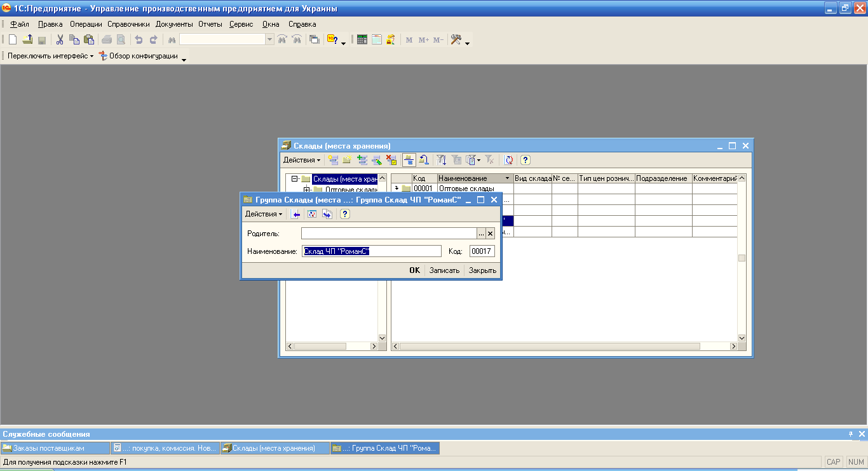Click the Записать button
The image size is (868, 471).
[444, 270]
